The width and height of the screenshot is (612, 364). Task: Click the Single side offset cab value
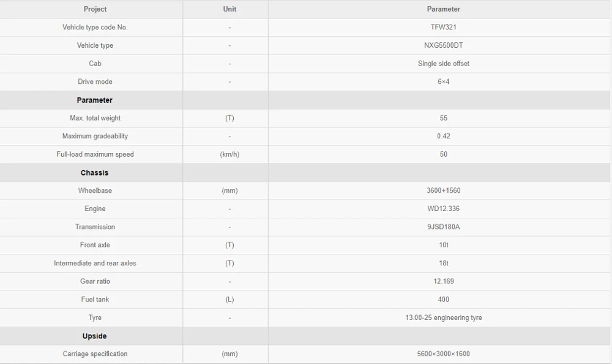(443, 64)
